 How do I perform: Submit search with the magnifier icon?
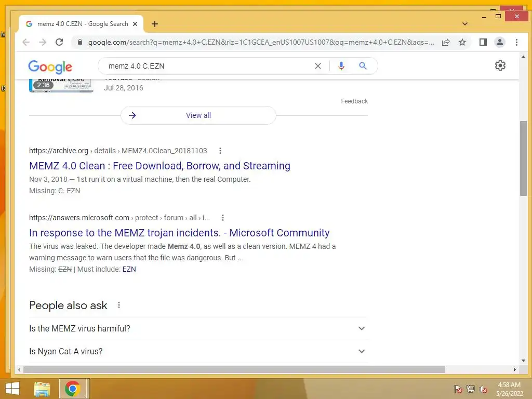(363, 66)
